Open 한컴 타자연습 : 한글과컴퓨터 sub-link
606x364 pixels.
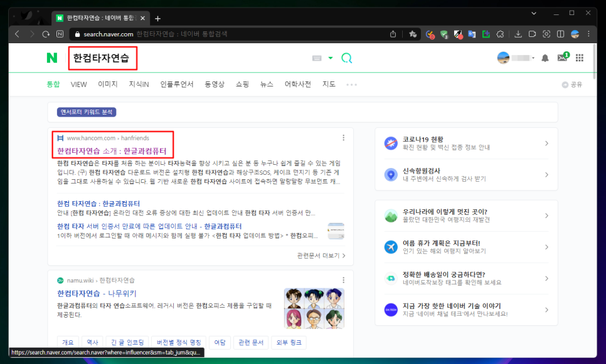[x=98, y=204]
